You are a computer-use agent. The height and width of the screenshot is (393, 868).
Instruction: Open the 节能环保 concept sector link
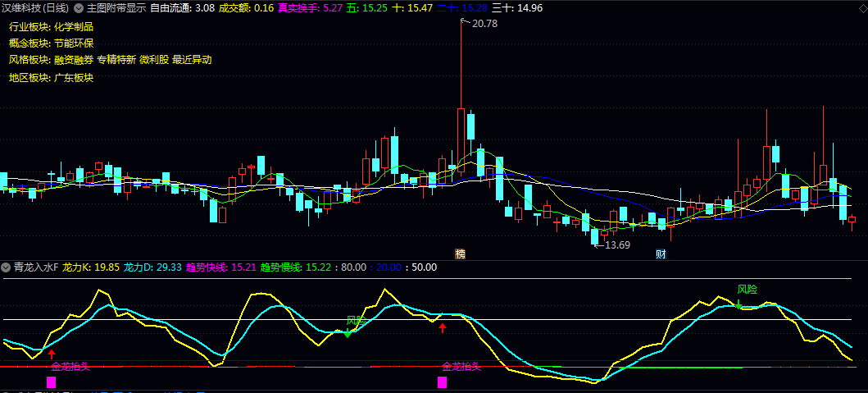tap(74, 43)
